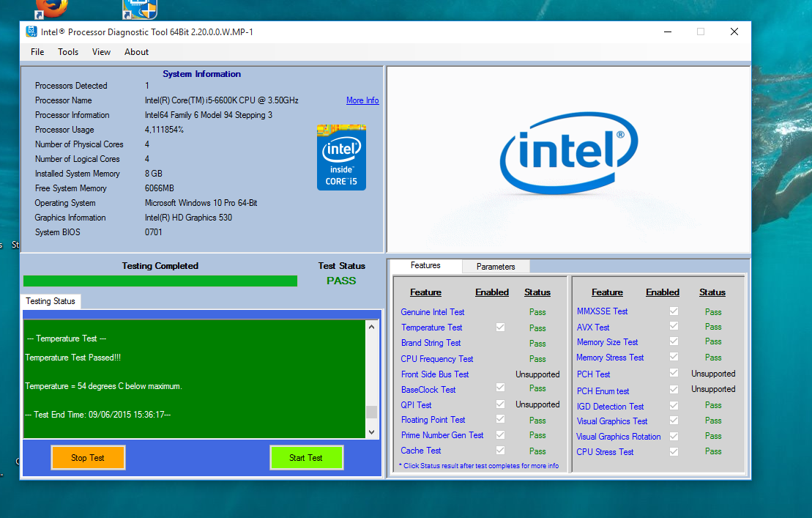Click the Enabled column header in left feature list
The width and height of the screenshot is (812, 518).
[492, 292]
